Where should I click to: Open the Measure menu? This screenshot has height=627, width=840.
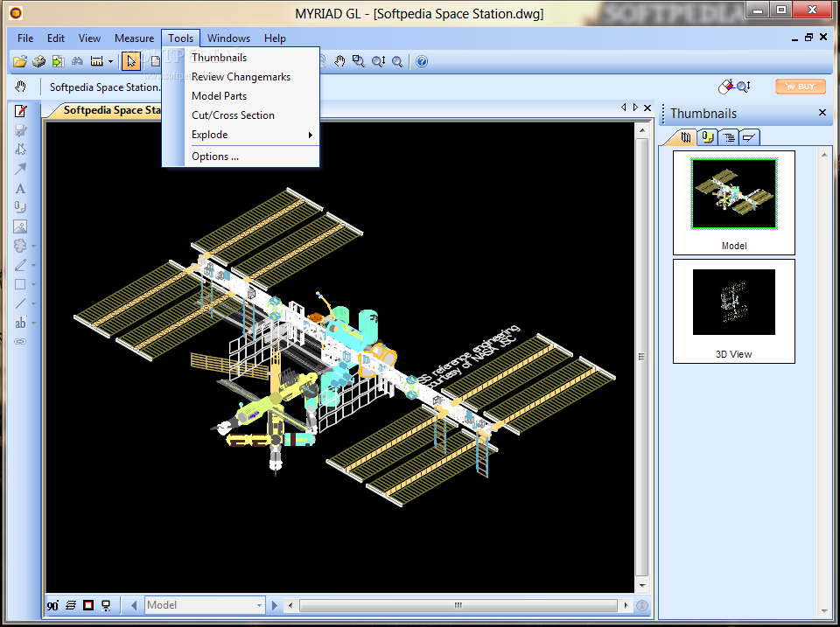pyautogui.click(x=134, y=38)
